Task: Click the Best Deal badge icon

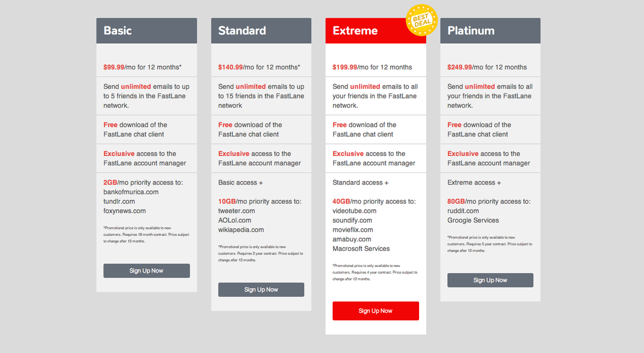Action: pyautogui.click(x=421, y=20)
